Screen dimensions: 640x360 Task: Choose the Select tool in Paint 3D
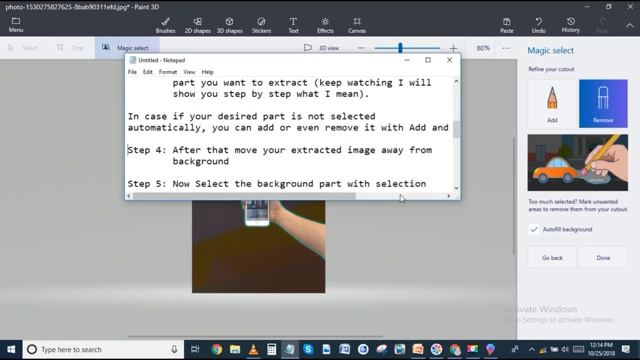click(24, 48)
